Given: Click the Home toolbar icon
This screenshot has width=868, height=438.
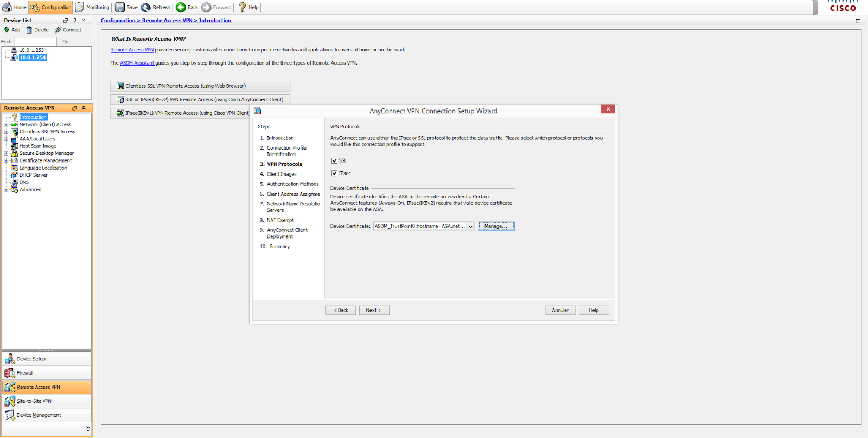Looking at the screenshot, I should point(7,7).
